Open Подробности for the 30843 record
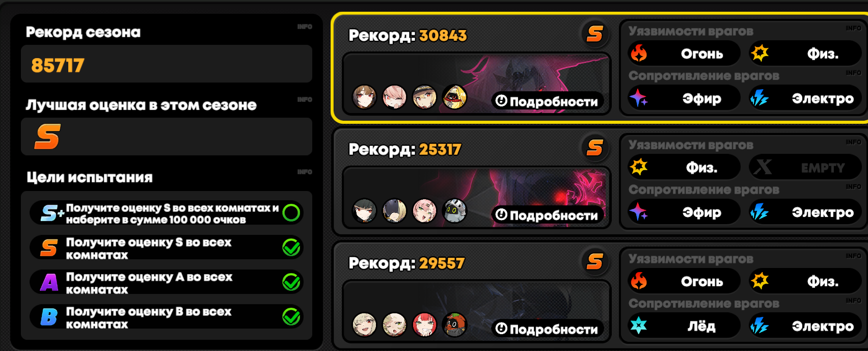868x351 pixels. click(x=547, y=101)
